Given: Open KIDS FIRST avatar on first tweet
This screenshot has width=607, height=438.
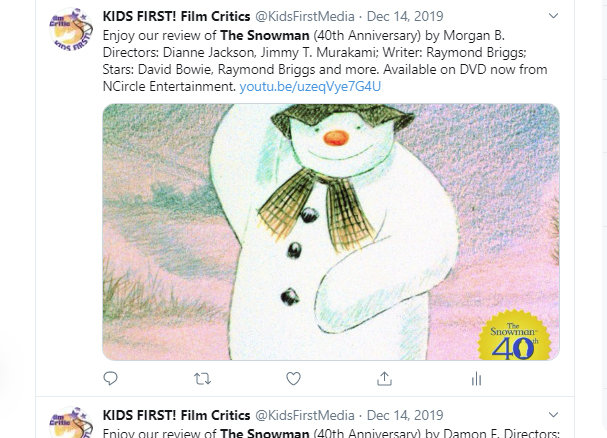Looking at the screenshot, I should coord(71,30).
